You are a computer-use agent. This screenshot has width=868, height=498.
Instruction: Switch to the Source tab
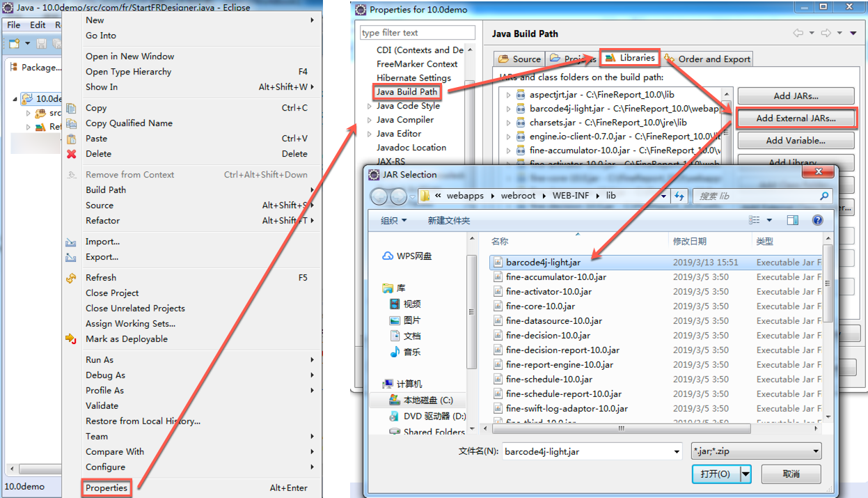click(x=519, y=59)
